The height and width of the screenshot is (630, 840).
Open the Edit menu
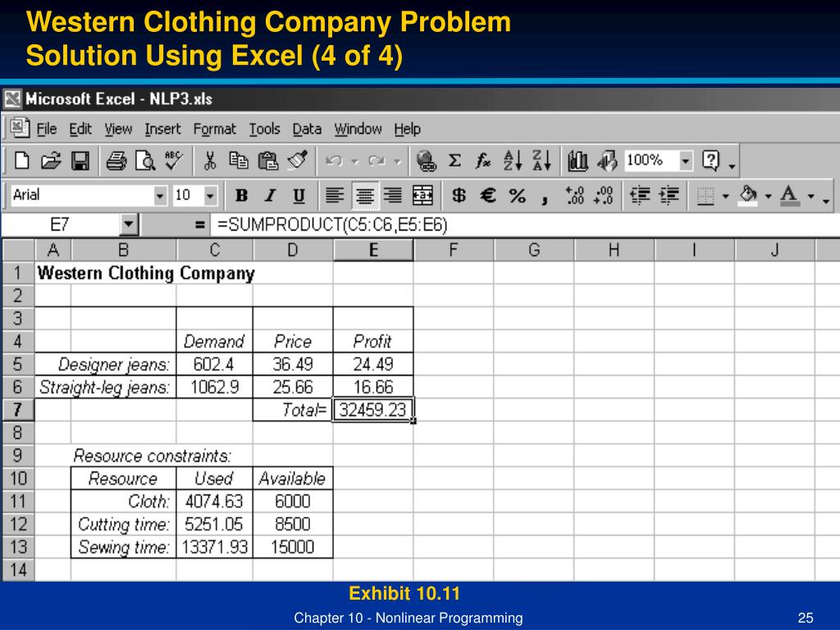80,129
